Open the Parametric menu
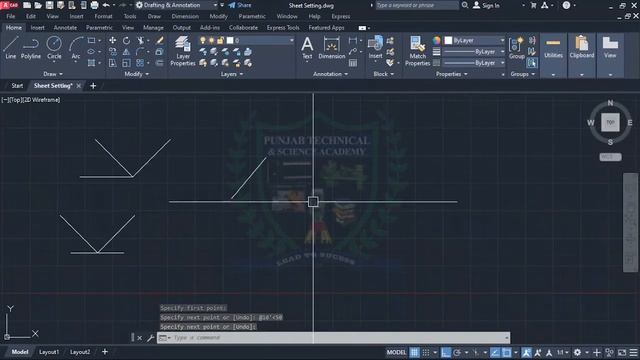Screen dimensions: 640x360 click(x=252, y=16)
